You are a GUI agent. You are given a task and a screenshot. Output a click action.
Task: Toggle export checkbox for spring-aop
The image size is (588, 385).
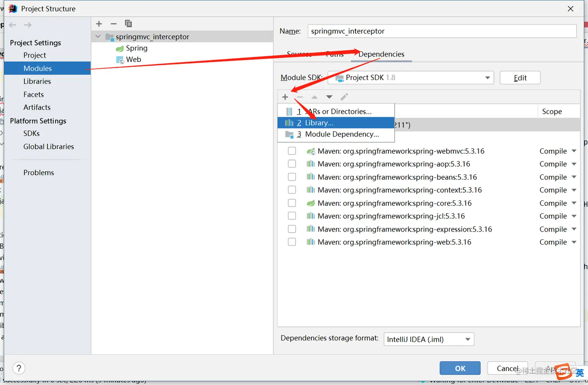292,164
